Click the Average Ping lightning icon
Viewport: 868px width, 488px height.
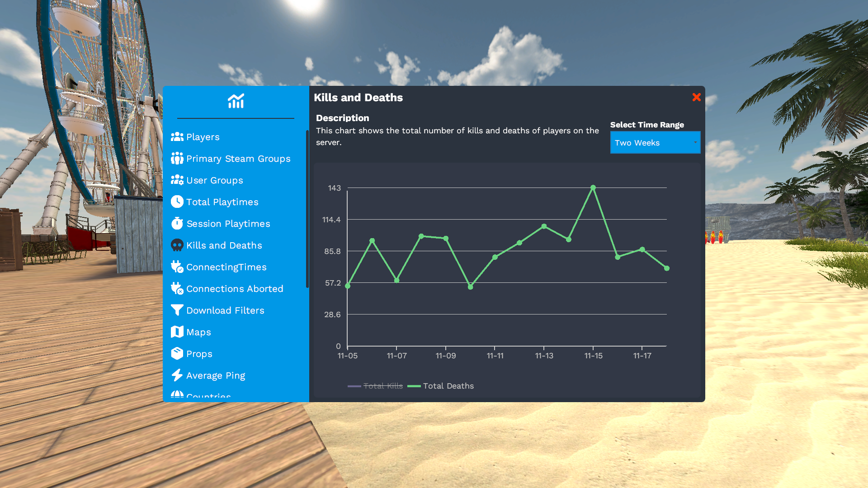[x=177, y=375]
